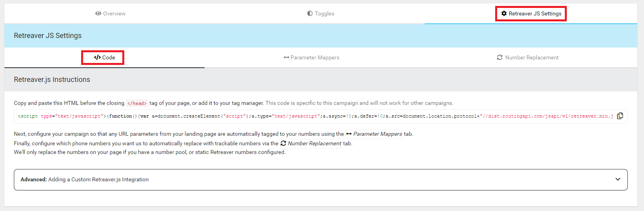Click the Retreaver JS Settings header title
Viewport: 644px width, 211px height.
[x=47, y=36]
